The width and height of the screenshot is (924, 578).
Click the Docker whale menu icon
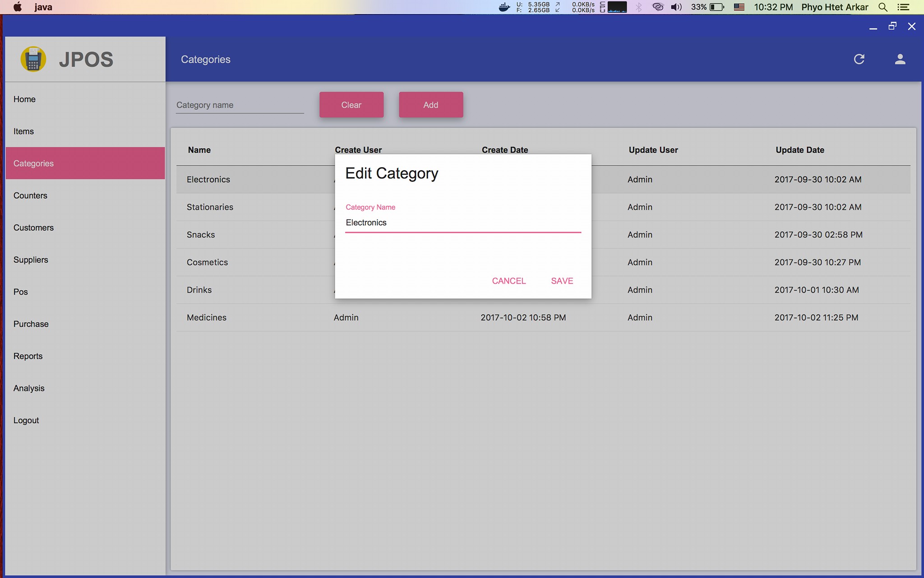click(504, 7)
